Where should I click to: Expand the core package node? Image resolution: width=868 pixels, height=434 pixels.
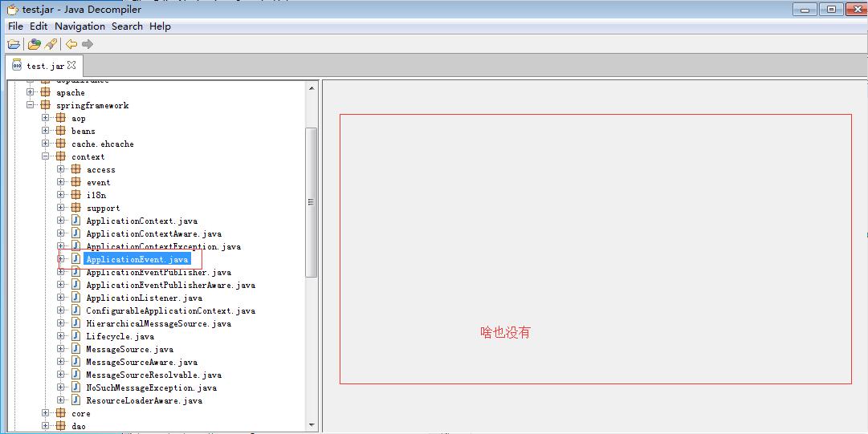[46, 413]
